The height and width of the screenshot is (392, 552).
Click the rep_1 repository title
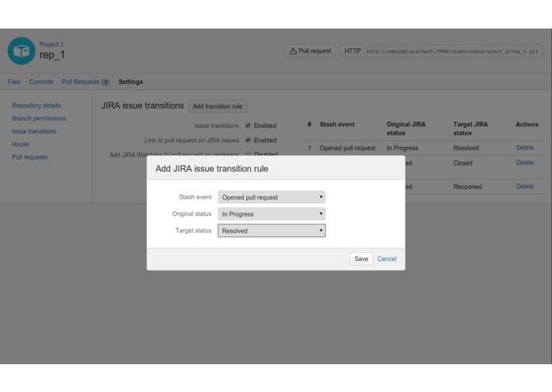pos(52,55)
